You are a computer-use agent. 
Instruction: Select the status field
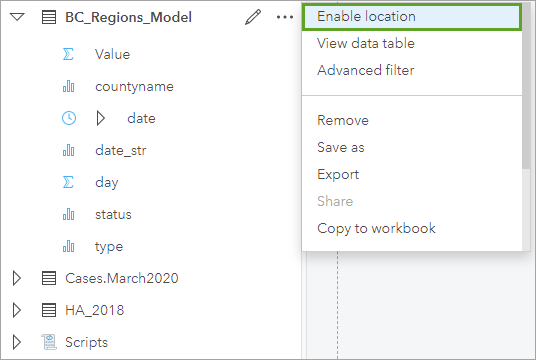click(x=113, y=214)
